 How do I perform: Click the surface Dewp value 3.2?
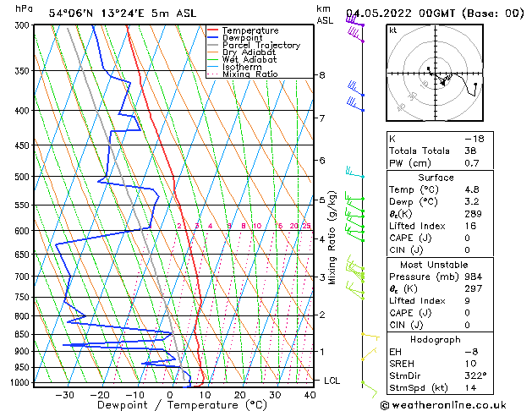tap(472, 202)
